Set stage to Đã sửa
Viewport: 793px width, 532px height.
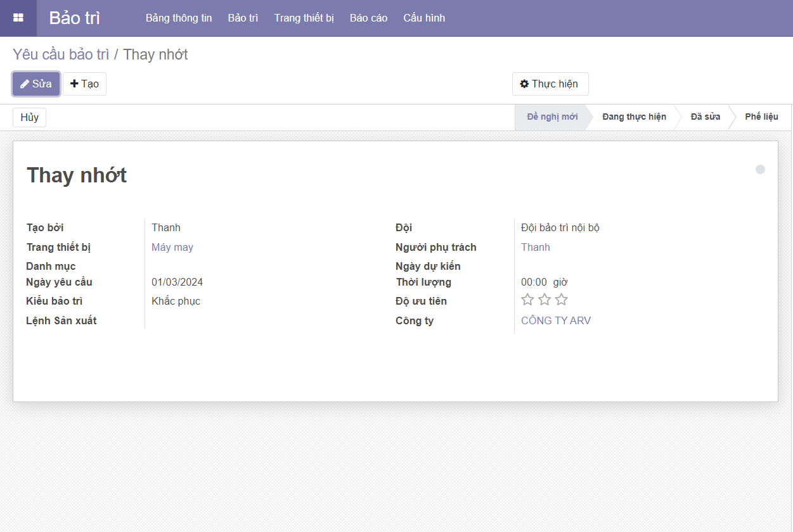click(705, 117)
